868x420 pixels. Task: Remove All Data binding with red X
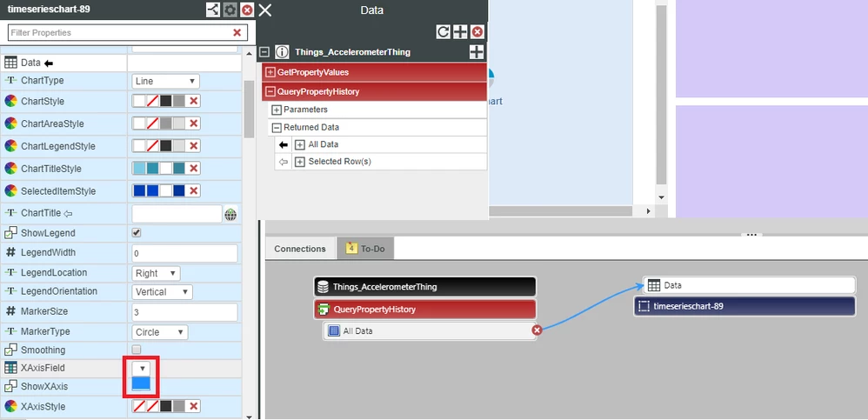pyautogui.click(x=537, y=330)
